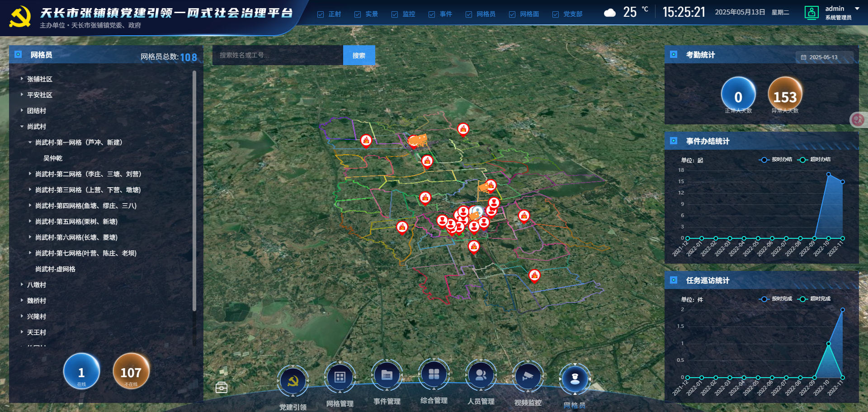This screenshot has width=868, height=412.
Task: Click the cloud weather icon
Action: (610, 13)
